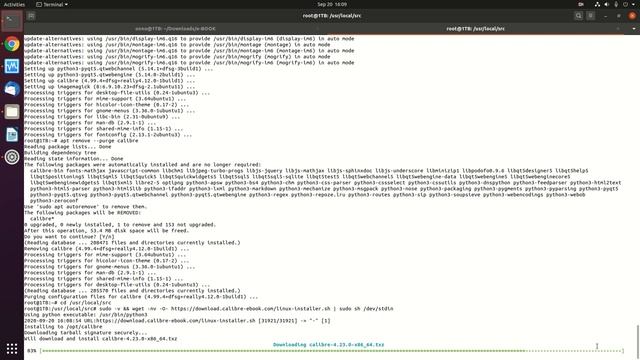Image resolution: width=640 pixels, height=360 pixels.
Task: Click 'Processing triggers for fontconfig' line
Action: (108, 135)
